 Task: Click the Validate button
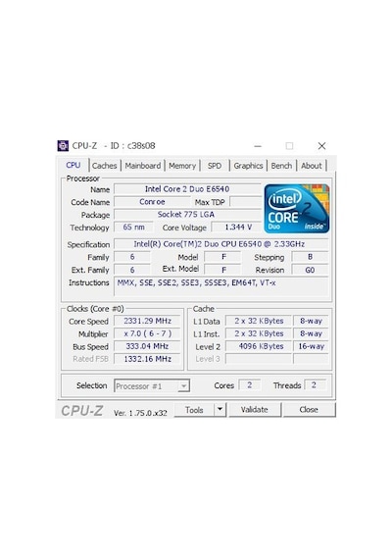coord(255,410)
